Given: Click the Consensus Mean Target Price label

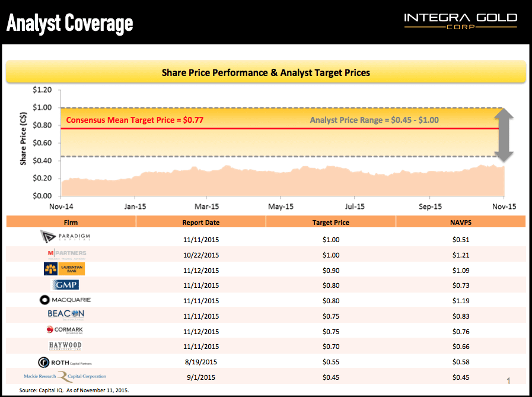Looking at the screenshot, I should [135, 120].
